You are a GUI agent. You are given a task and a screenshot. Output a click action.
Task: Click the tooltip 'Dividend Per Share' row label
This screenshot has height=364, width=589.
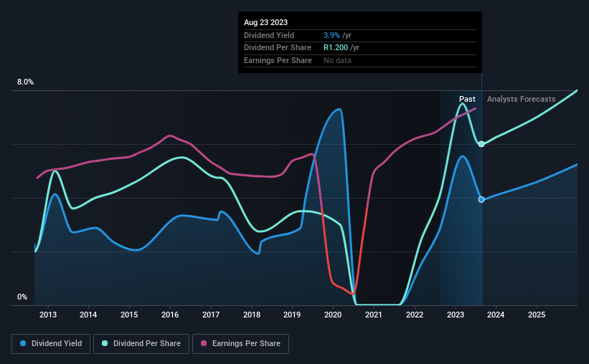(278, 48)
